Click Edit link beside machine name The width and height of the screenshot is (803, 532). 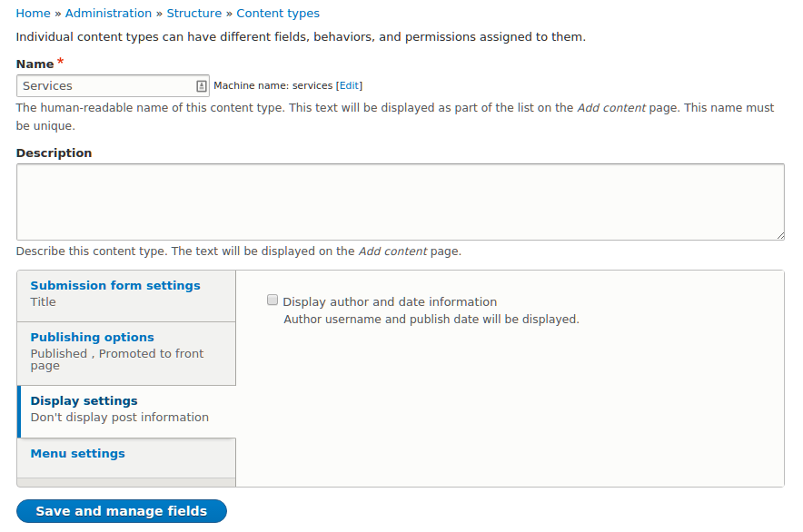click(349, 85)
